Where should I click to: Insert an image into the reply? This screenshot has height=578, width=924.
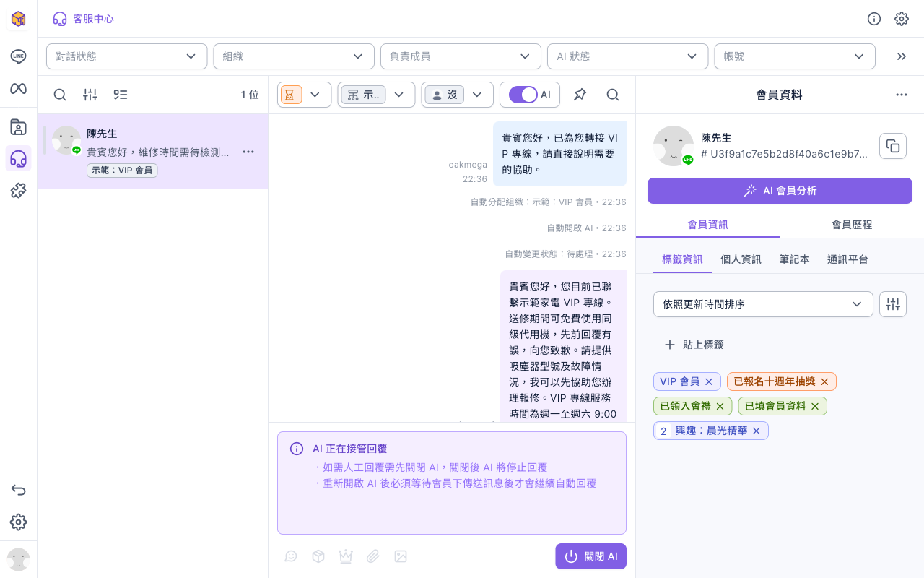click(401, 556)
